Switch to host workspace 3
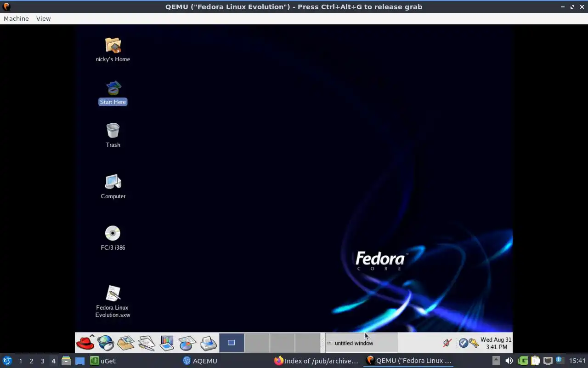This screenshot has height=368, width=588. (x=42, y=361)
